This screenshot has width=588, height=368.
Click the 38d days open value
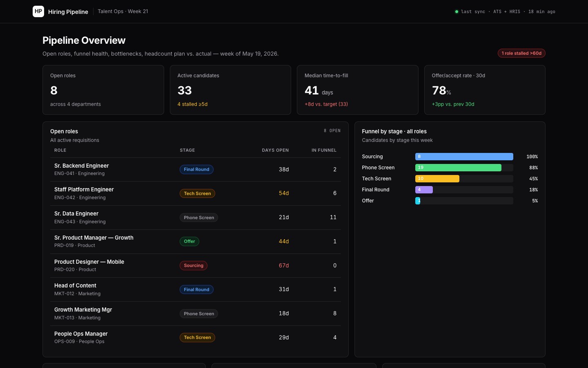284,169
